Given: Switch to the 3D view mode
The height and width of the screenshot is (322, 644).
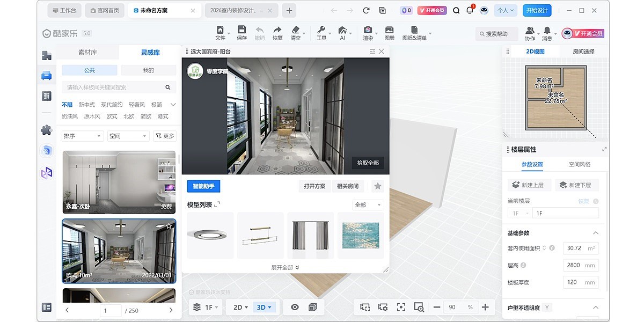Looking at the screenshot, I should [265, 308].
